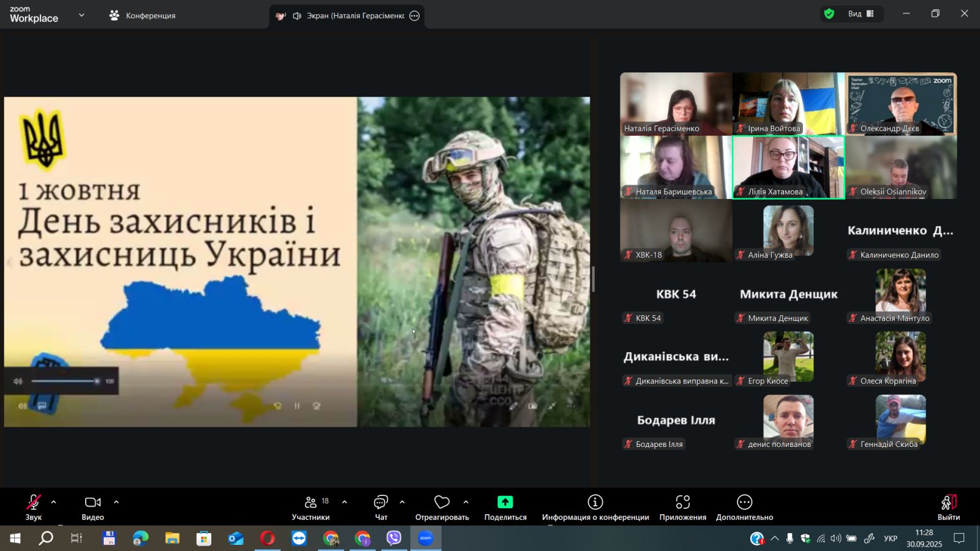Toggle the Video camera on
Viewport: 980px width, 551px height.
(x=92, y=508)
